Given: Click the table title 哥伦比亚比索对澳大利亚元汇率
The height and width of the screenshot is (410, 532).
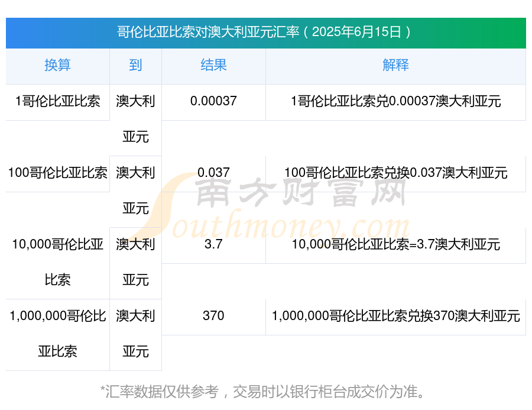Looking at the screenshot, I should click(208, 33).
